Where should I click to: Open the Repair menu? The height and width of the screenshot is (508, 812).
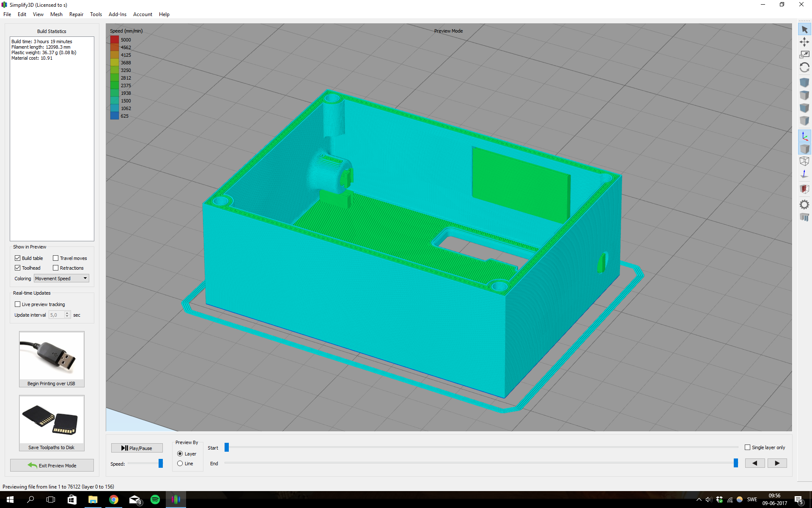(x=76, y=14)
